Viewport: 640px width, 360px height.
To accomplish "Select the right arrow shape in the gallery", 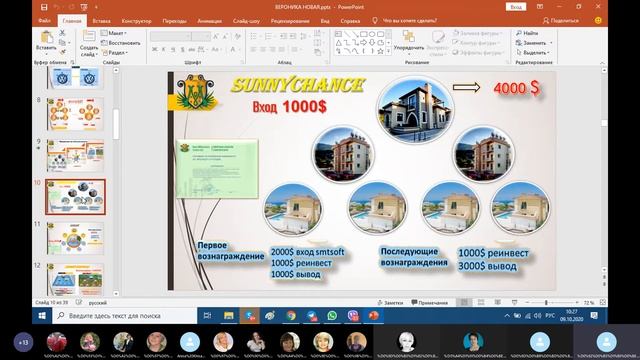I will (x=363, y=42).
